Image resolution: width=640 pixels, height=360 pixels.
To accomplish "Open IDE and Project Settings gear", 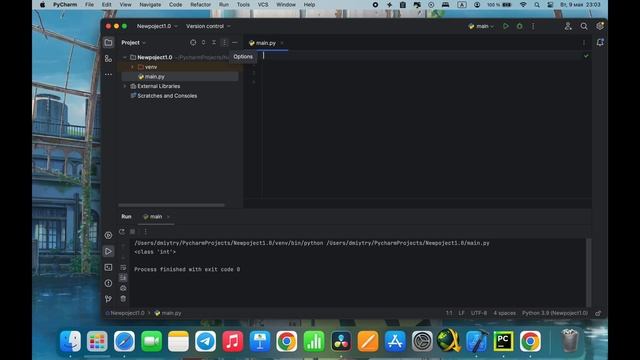I will pos(600,26).
